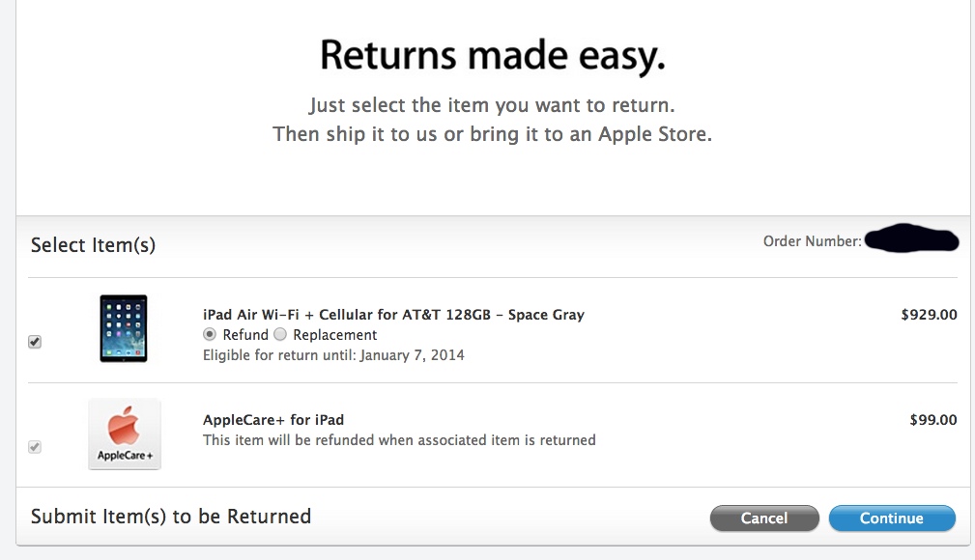
Task: Cancel the return request
Action: coord(764,518)
